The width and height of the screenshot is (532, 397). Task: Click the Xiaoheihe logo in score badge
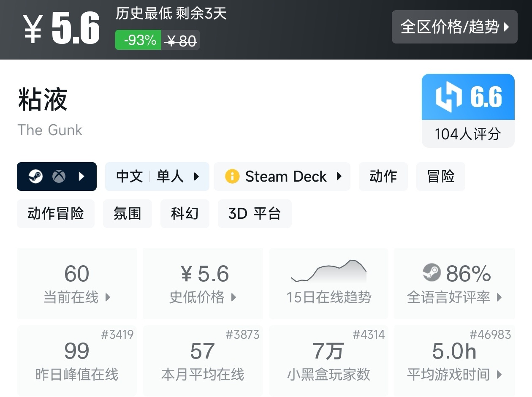[449, 97]
